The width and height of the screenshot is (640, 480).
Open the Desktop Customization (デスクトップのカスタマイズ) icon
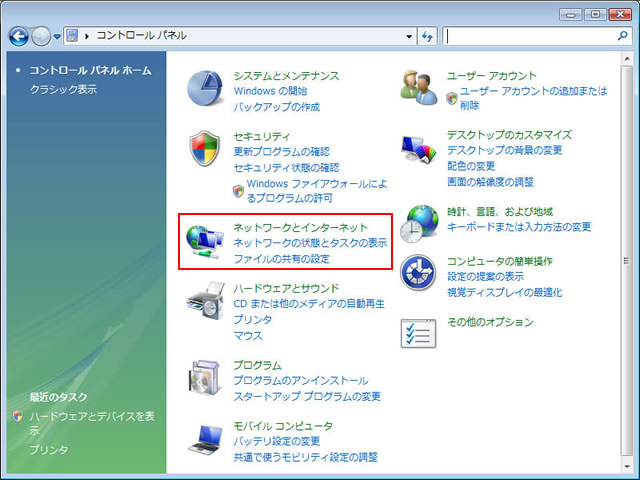pyautogui.click(x=420, y=150)
